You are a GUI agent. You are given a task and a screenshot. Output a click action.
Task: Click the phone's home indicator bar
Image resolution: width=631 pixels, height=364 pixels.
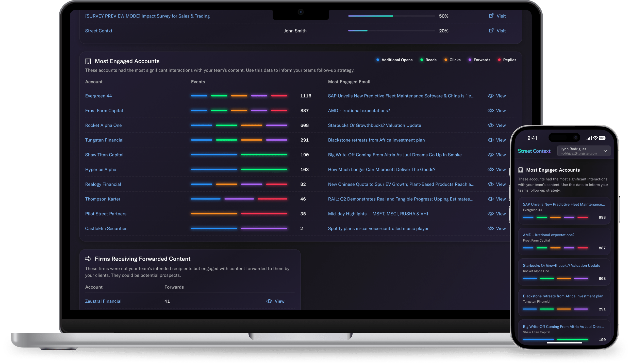tap(564, 343)
